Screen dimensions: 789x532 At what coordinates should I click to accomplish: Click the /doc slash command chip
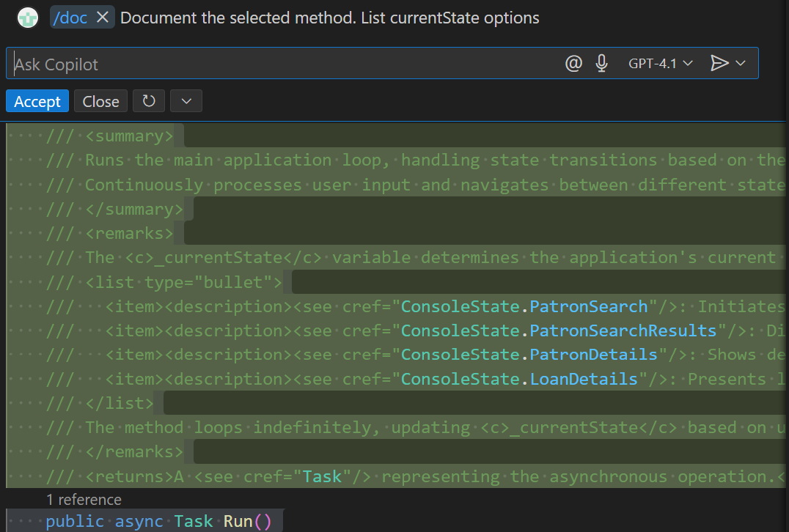point(70,18)
